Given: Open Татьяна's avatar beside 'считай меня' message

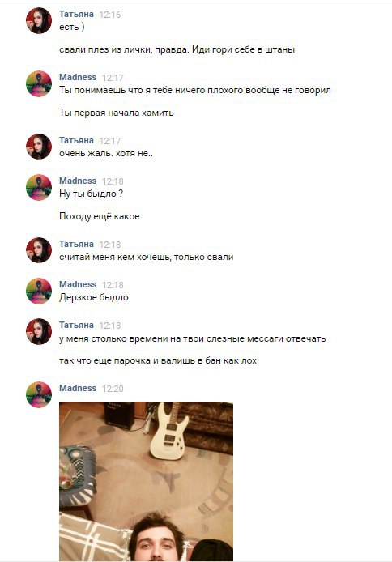Looking at the screenshot, I should [39, 250].
